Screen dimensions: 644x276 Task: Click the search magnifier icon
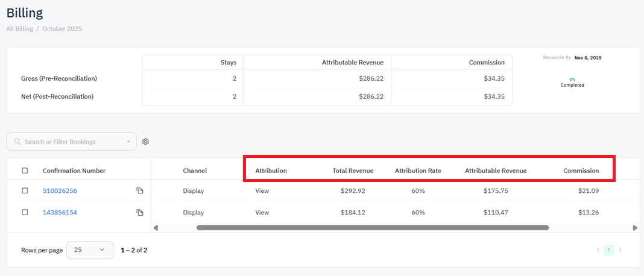(17, 142)
